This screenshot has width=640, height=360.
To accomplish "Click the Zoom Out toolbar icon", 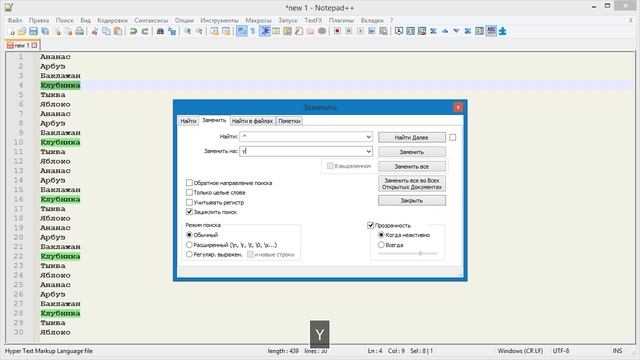I will (x=199, y=31).
